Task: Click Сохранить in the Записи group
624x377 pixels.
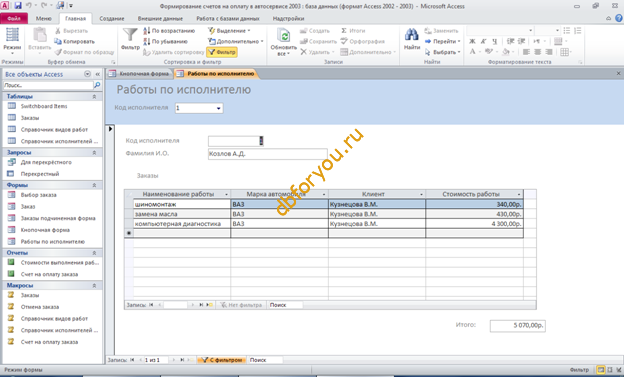Action: (x=318, y=41)
